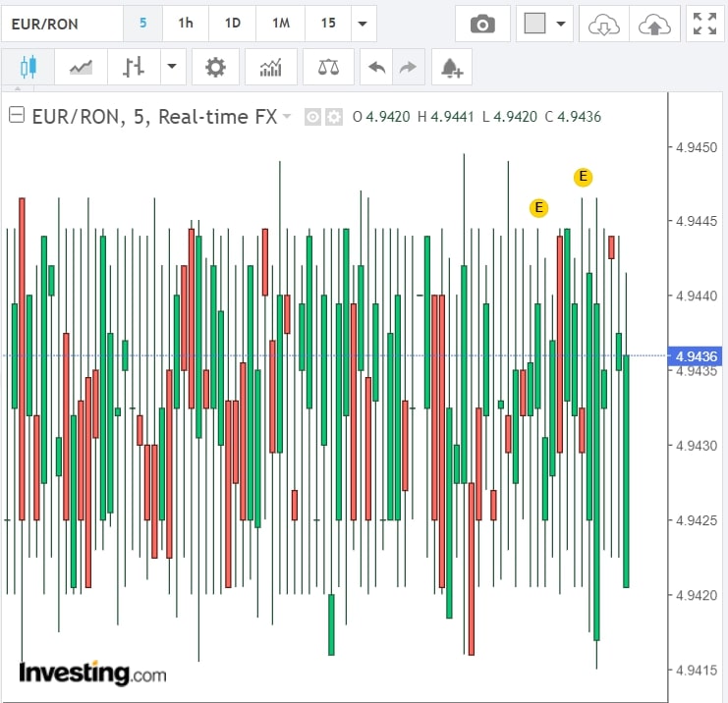Screen dimensions: 728x703
Task: Click the load chart cloud download icon
Action: [603, 24]
